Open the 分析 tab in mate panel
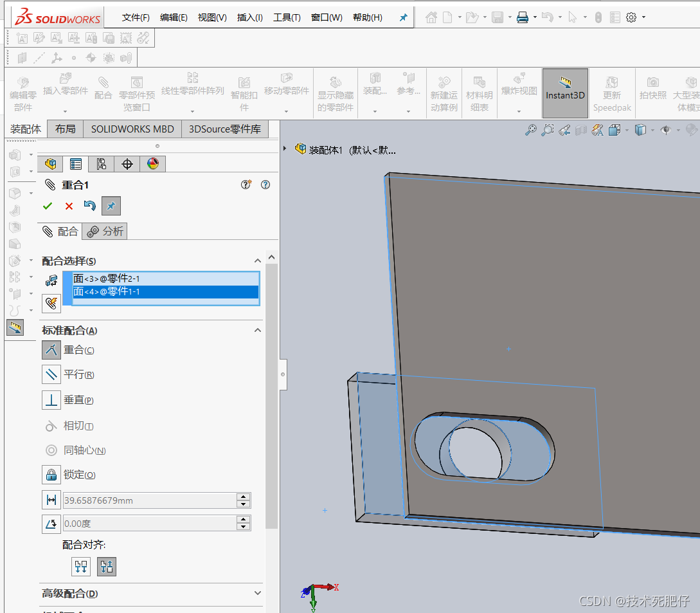Screen dimensions: 700x613 pyautogui.click(x=105, y=232)
